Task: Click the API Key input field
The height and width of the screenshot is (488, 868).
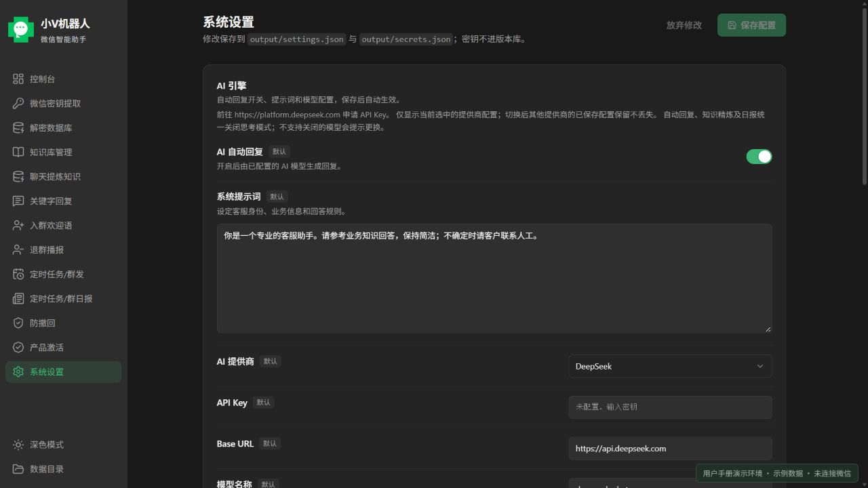Action: (670, 407)
